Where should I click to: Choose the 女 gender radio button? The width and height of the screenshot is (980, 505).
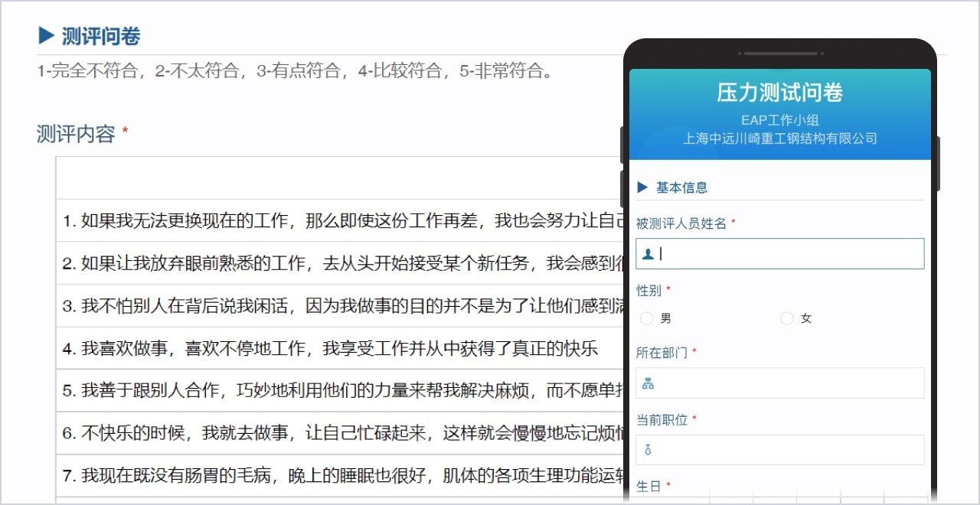click(786, 318)
